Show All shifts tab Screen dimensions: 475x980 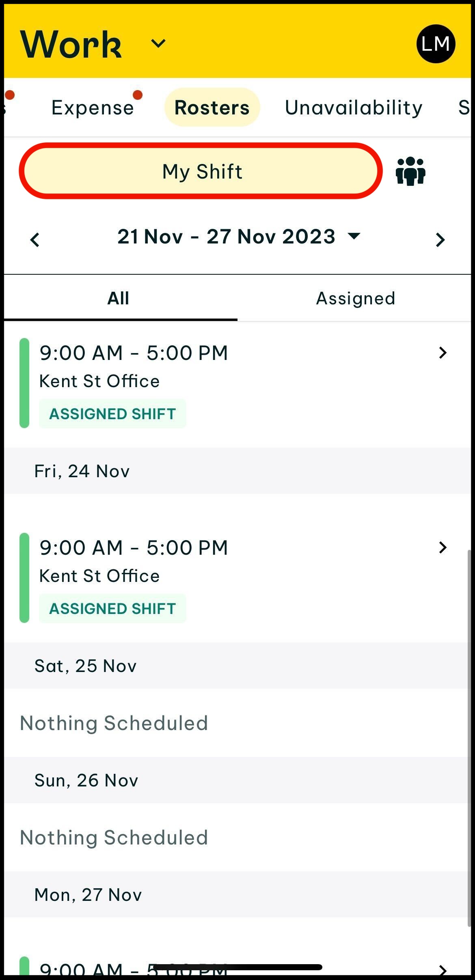pos(118,298)
